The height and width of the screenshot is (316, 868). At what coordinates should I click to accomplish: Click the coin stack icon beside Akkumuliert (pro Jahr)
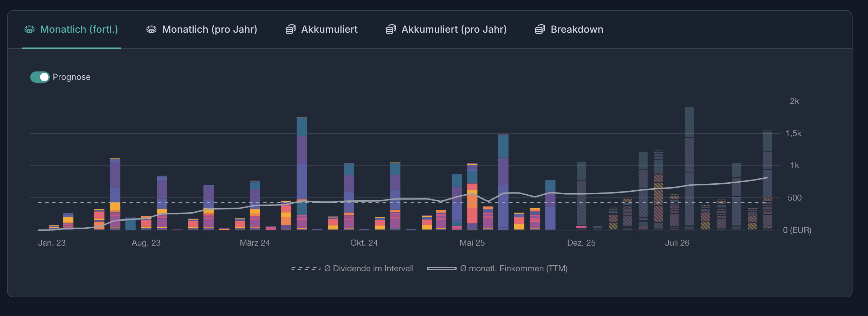[x=391, y=30]
